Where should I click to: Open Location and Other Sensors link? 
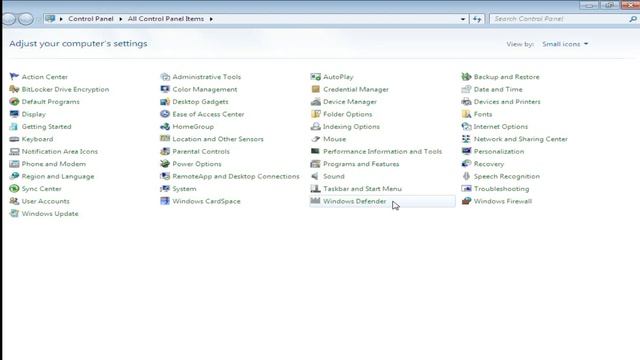(218, 139)
